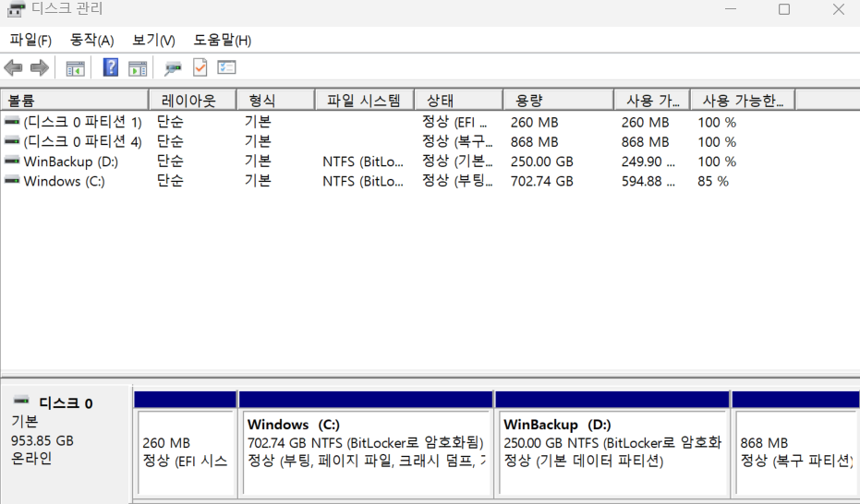Sort by the 형식 column header

[x=276, y=101]
